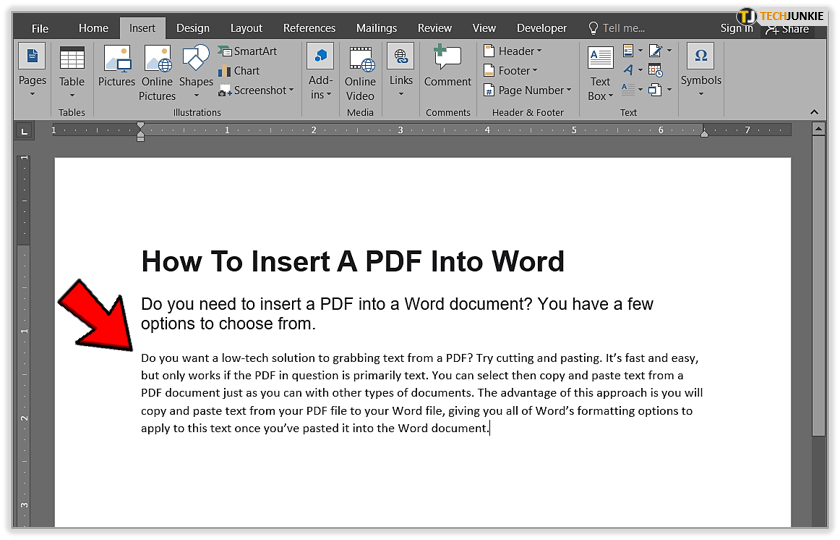Open the References tab
This screenshot has height=540, width=840.
point(309,28)
